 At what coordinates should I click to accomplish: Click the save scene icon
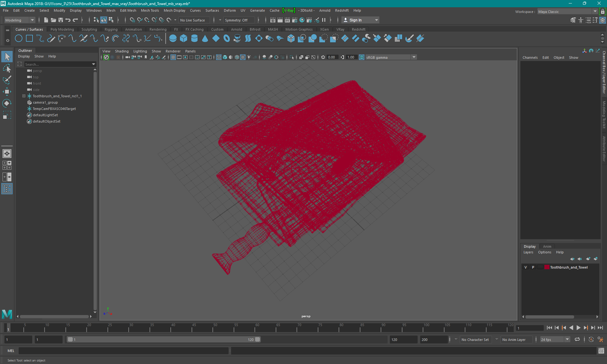[x=61, y=20]
